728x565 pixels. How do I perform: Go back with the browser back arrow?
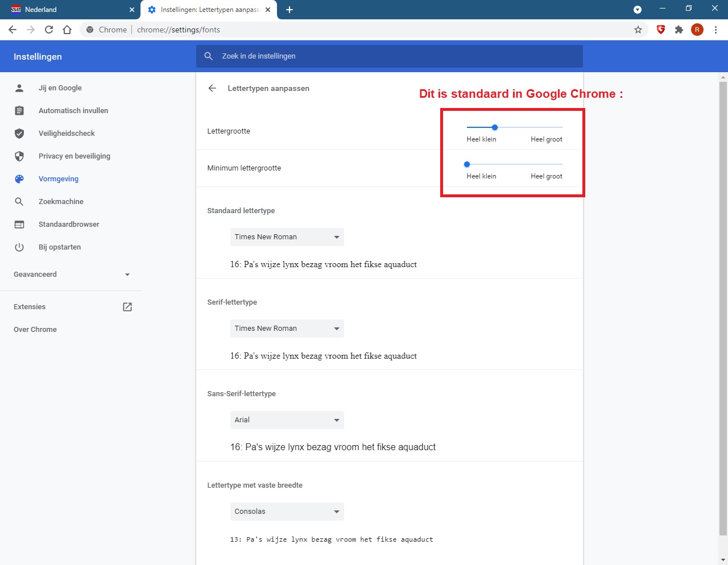13,30
